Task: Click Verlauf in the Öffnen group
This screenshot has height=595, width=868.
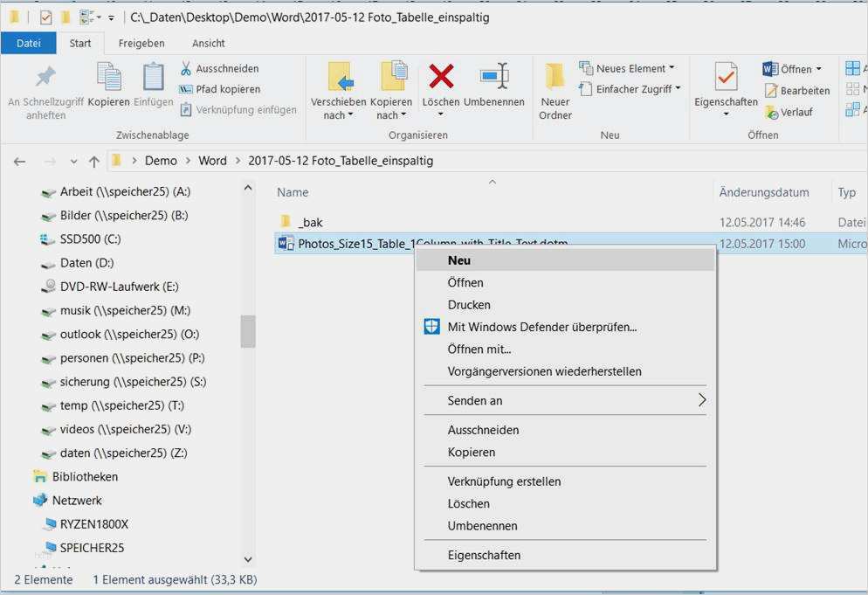Action: 789,113
